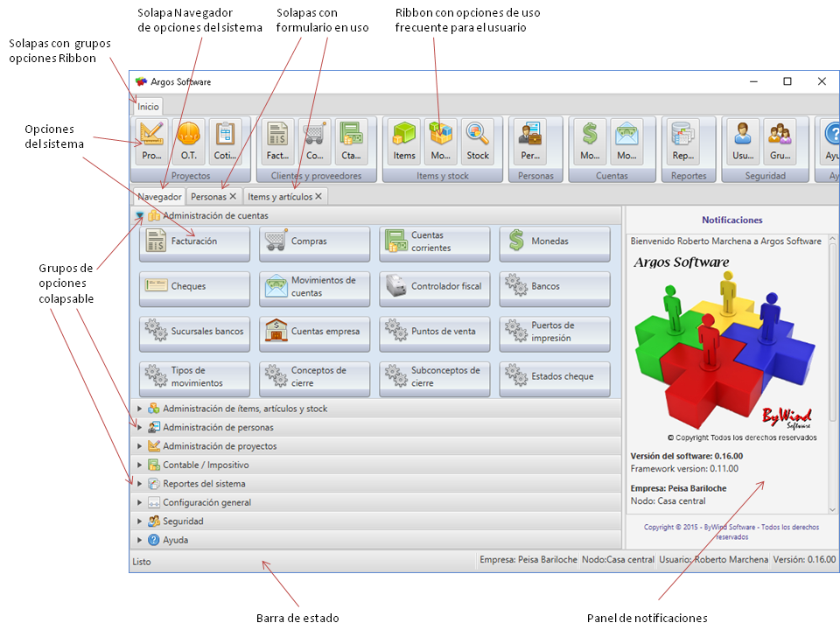Open the Gru... groups ribbon icon
This screenshot has height=630, width=840.
tap(780, 141)
